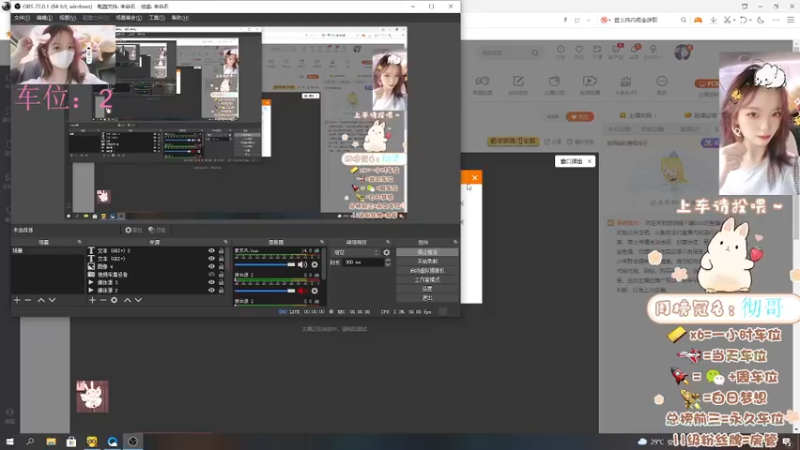Open the first mixer channel settings gear
The height and width of the screenshot is (450, 800).
[x=315, y=264]
